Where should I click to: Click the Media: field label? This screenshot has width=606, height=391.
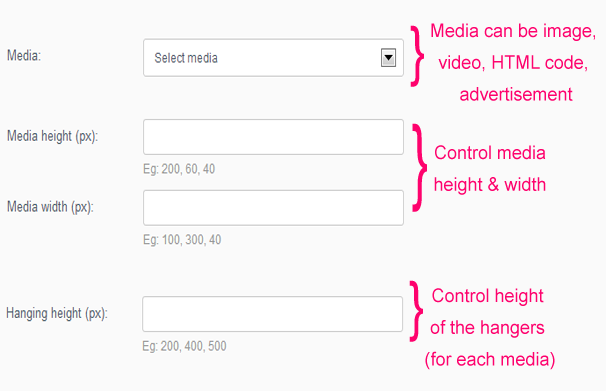(24, 56)
